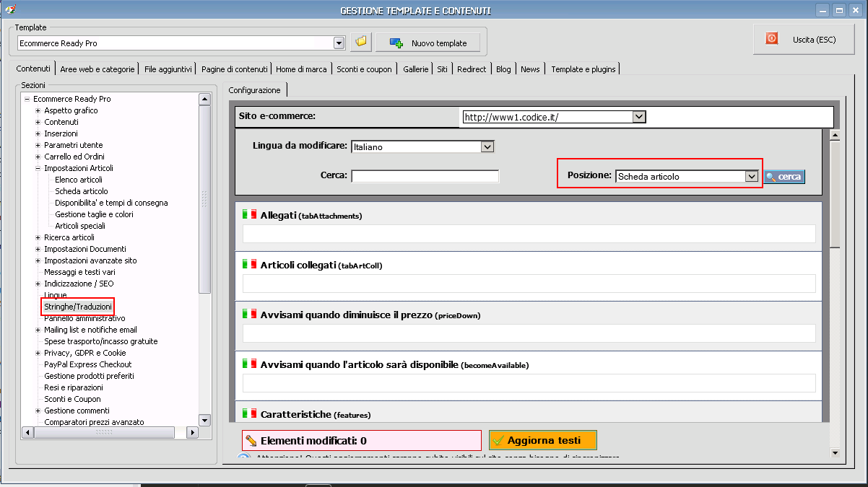Click the tree panel horizontal scroll right arrow
This screenshot has height=487, width=868.
point(192,432)
